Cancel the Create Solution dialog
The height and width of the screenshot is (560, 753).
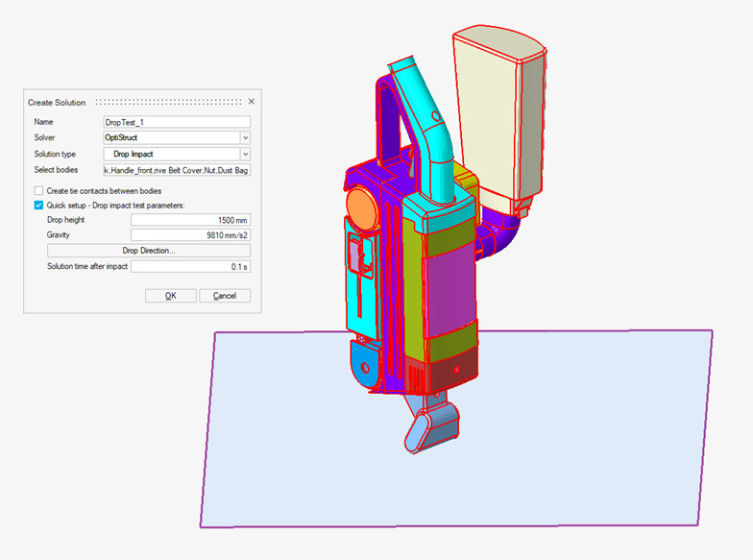tap(225, 296)
